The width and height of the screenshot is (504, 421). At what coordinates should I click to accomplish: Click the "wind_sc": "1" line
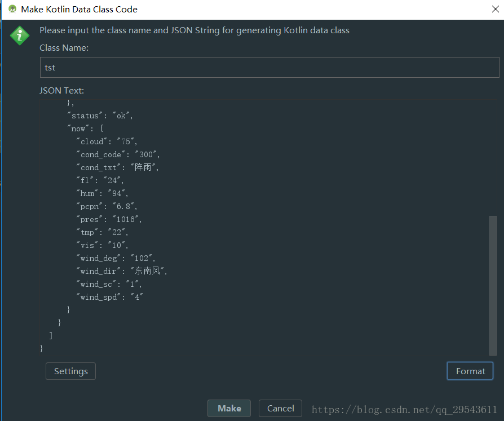(109, 284)
